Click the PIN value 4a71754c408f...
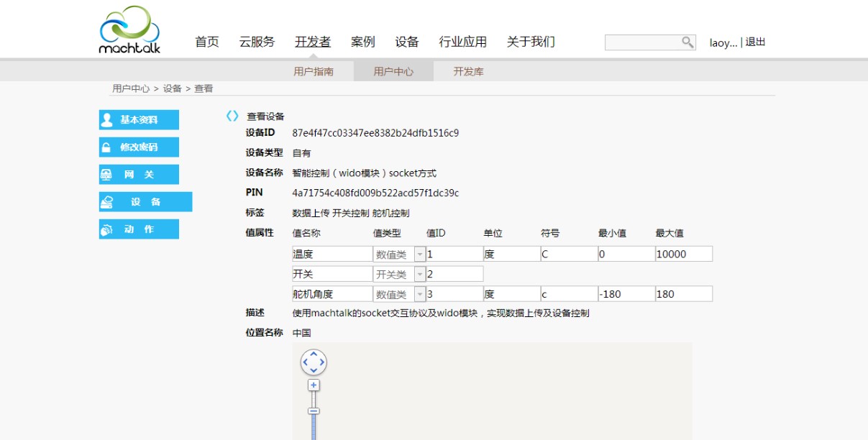This screenshot has height=440, width=868. point(375,193)
